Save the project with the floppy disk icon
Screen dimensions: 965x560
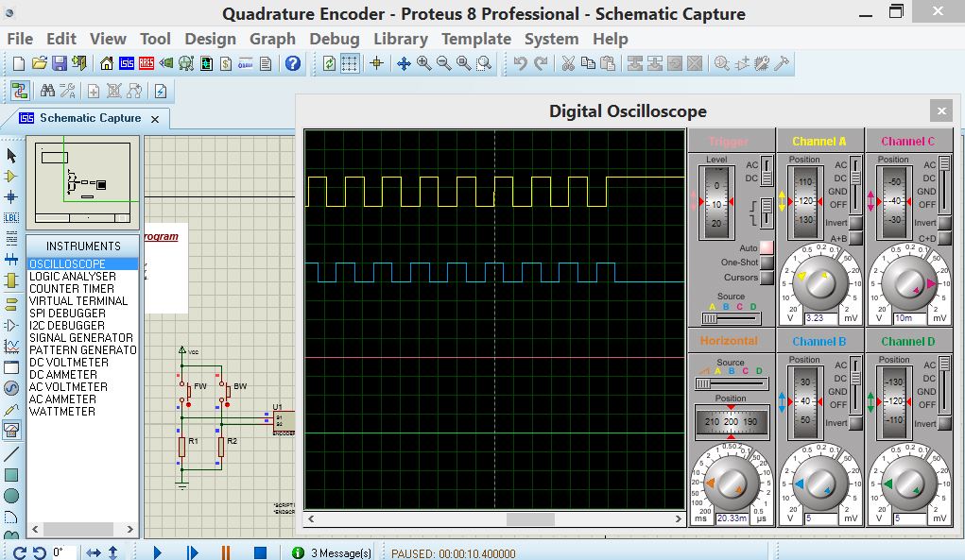click(x=60, y=63)
